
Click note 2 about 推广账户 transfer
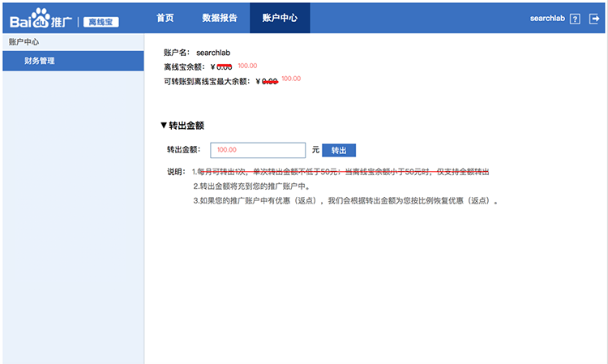[x=257, y=186]
